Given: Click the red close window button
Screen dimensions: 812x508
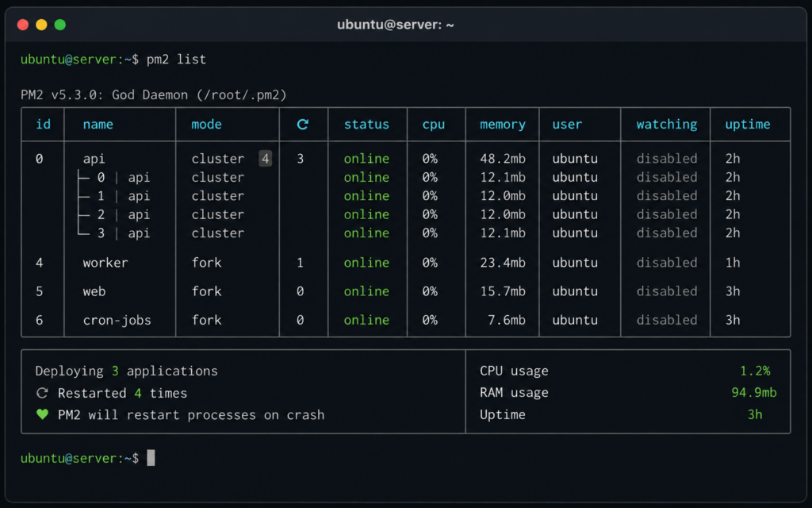Looking at the screenshot, I should pos(23,25).
